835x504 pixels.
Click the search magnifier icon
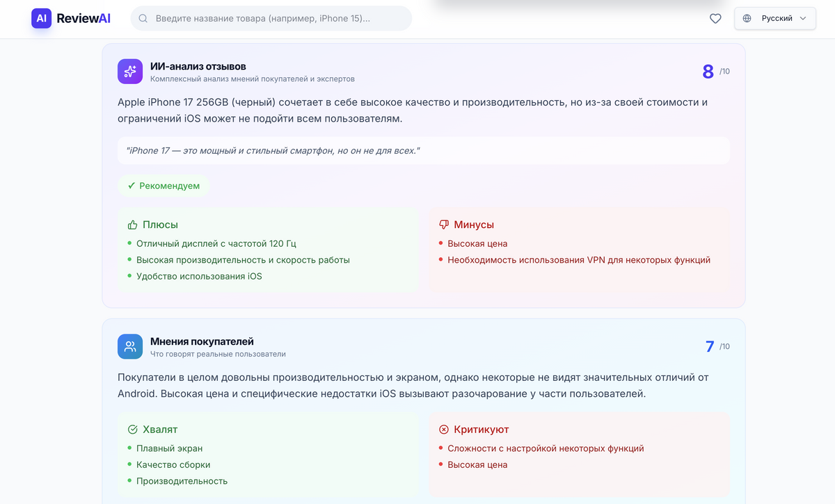143,18
